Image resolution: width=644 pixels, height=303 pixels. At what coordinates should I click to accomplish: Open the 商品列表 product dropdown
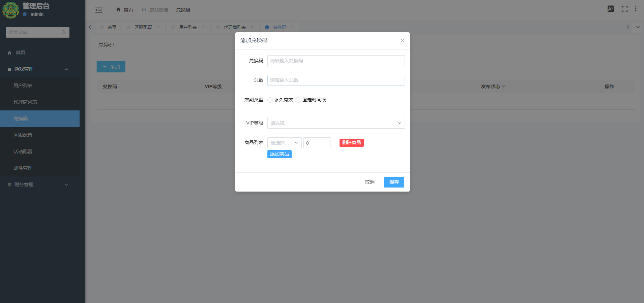point(284,142)
